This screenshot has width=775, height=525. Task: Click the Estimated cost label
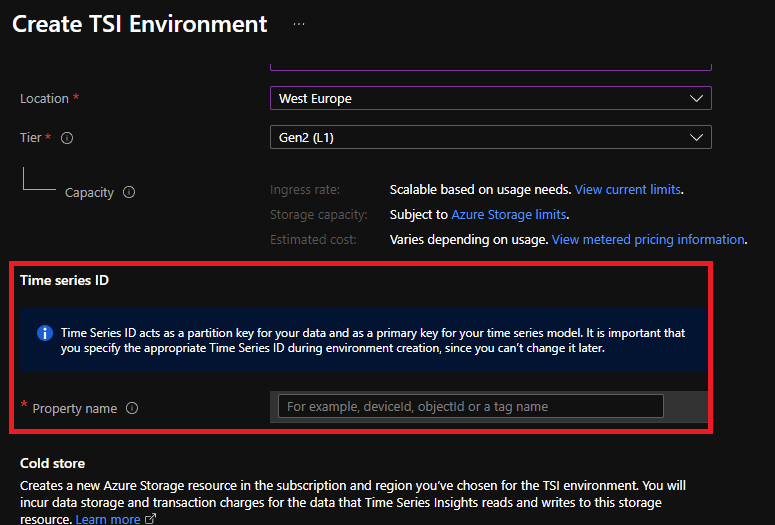tap(313, 240)
